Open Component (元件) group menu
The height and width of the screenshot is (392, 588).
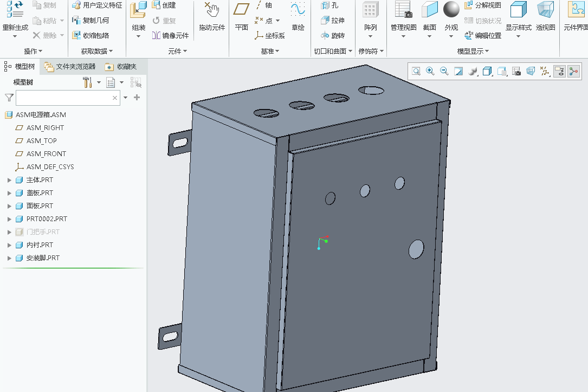coord(177,51)
